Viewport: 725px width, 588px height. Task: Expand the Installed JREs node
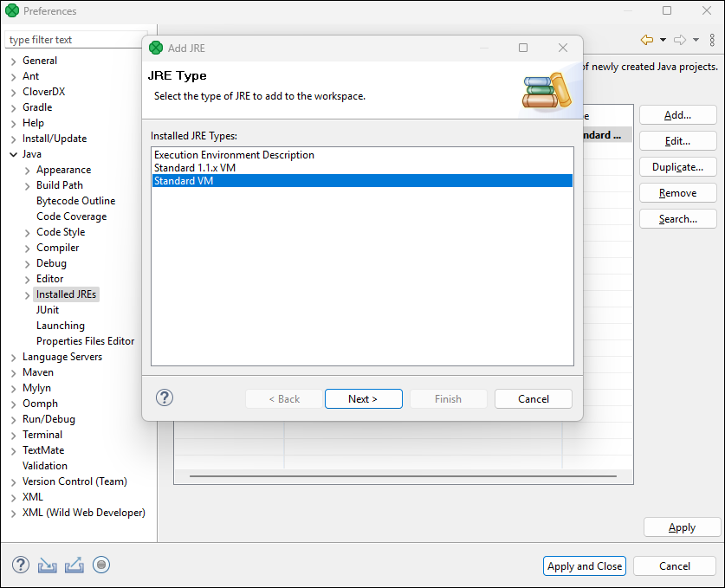(x=27, y=294)
